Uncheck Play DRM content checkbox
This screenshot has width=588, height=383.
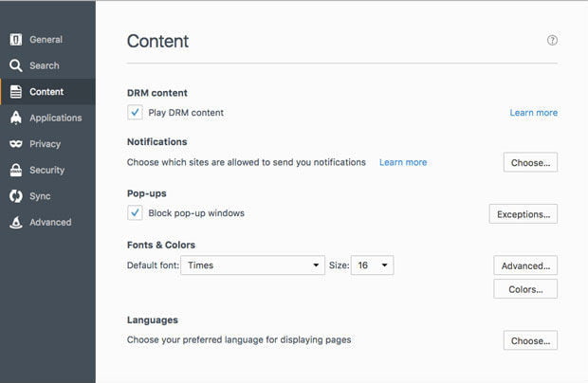[x=135, y=113]
